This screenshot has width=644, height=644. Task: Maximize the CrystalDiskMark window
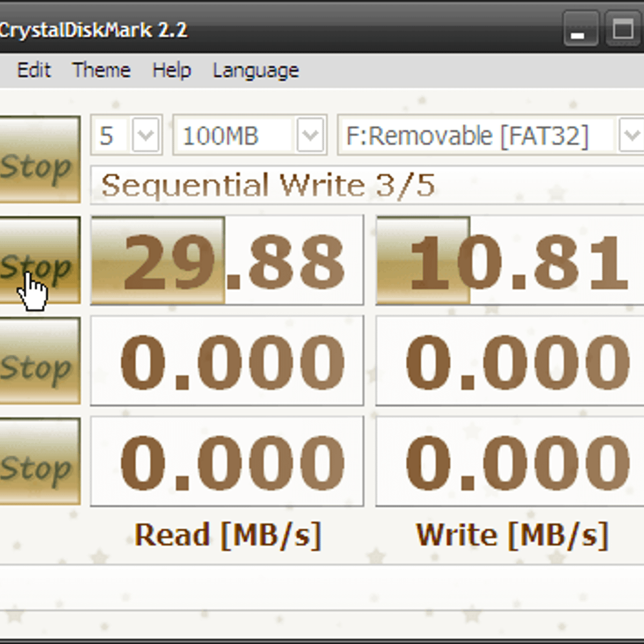[623, 29]
